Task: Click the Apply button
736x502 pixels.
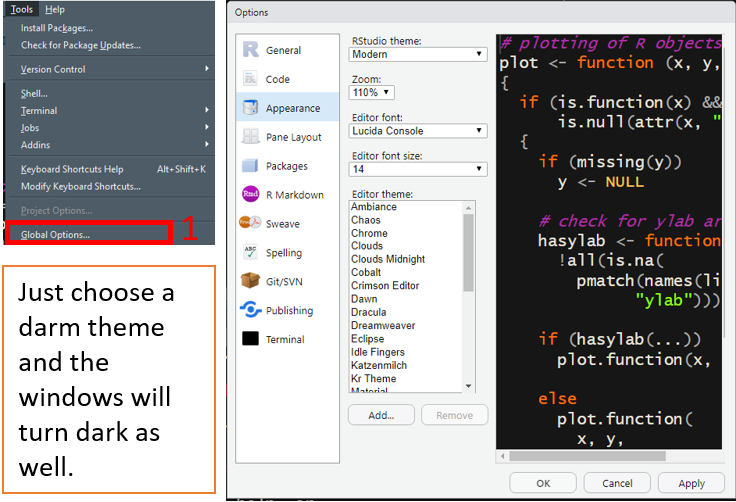Action: pos(691,483)
